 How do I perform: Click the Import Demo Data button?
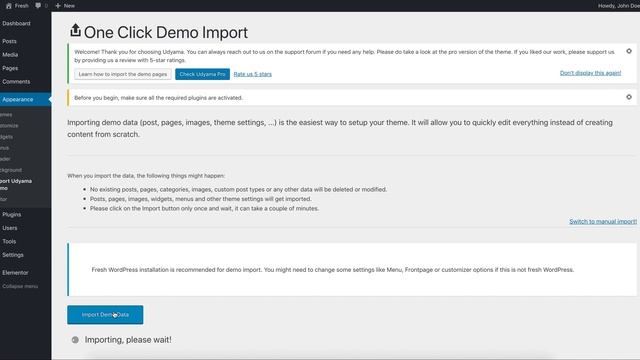tap(105, 315)
